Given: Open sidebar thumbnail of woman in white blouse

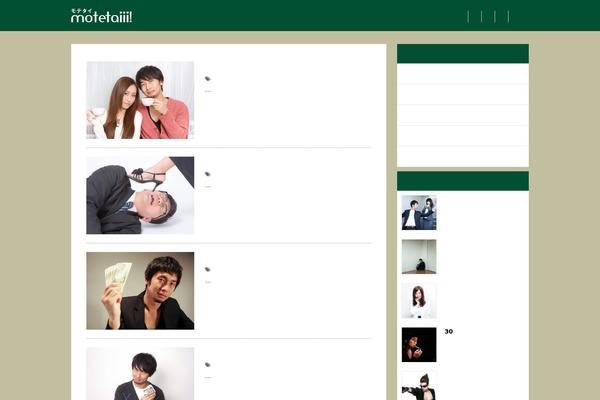Looking at the screenshot, I should [x=419, y=301].
